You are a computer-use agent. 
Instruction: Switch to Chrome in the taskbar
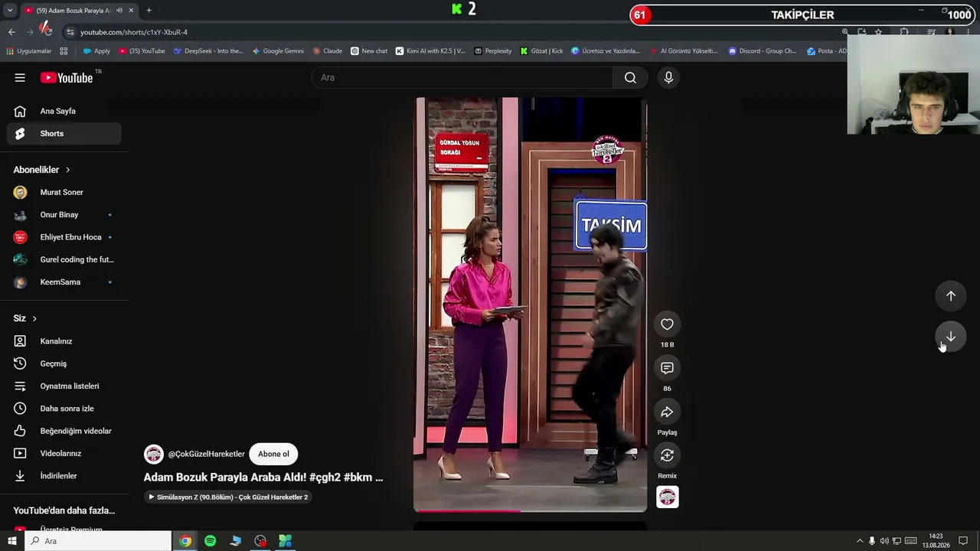[185, 541]
